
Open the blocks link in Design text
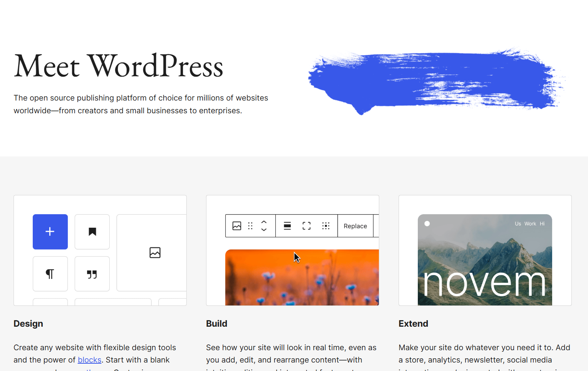coord(89,360)
